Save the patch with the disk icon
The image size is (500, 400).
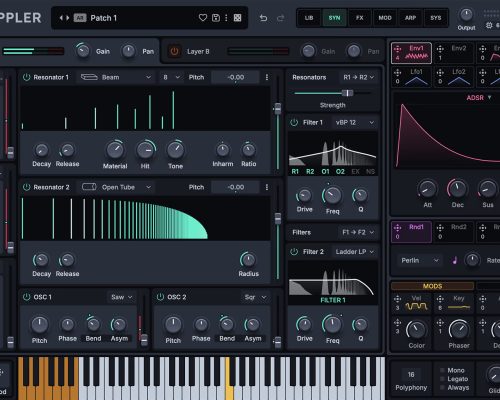[216, 18]
